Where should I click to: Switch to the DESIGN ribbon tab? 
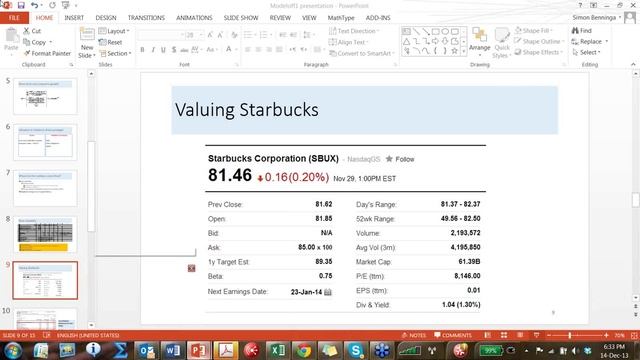106,18
